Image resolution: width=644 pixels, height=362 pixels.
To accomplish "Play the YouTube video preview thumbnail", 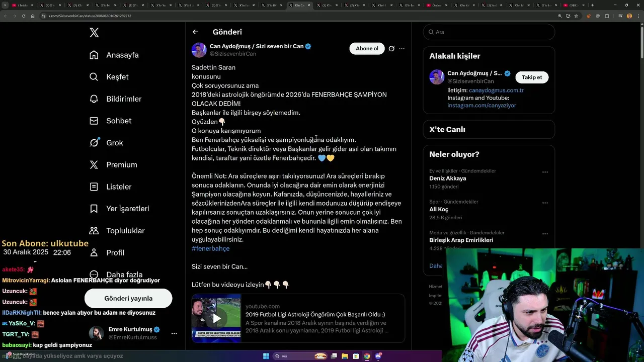I will point(216,318).
